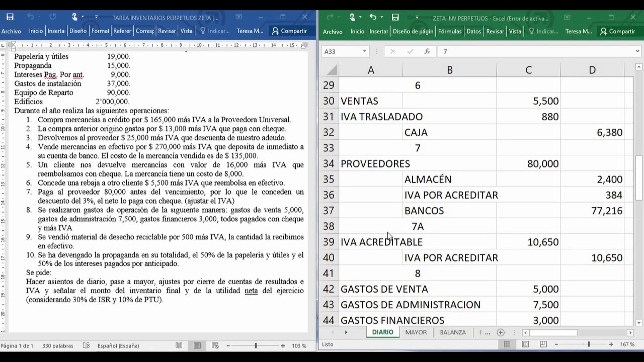
Task: Toggle touch/mouse mode in Word
Action: tap(74, 17)
